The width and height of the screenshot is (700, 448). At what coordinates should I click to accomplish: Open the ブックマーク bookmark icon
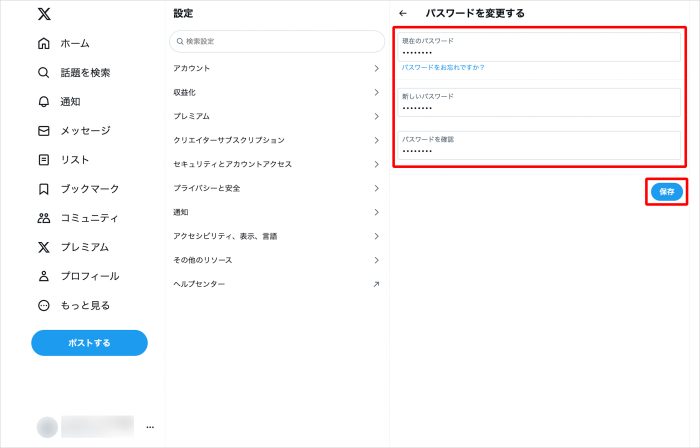[43, 189]
